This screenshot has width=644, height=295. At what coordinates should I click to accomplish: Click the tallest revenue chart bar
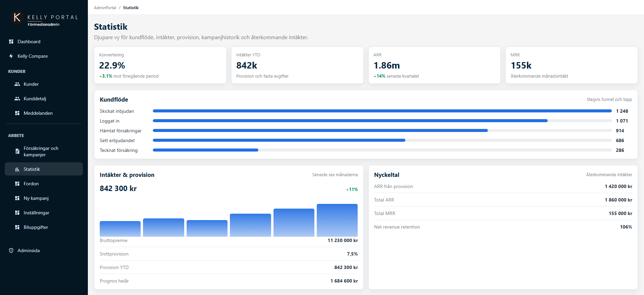[337, 220]
